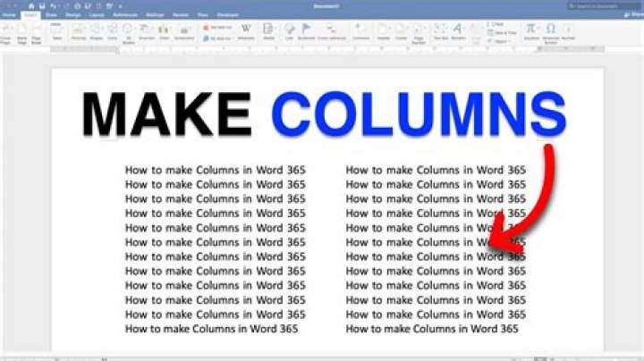Click the Search in Document field
The width and height of the screenshot is (644, 361).
click(x=604, y=6)
